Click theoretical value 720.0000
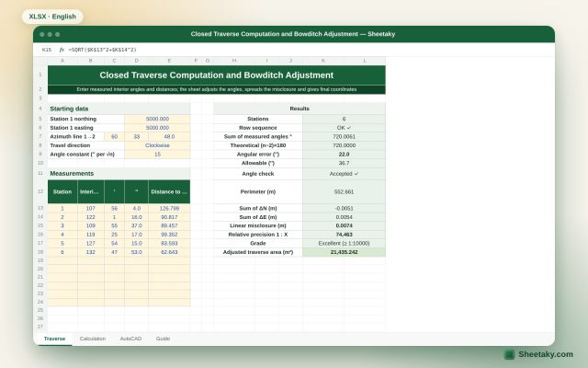588x368 pixels. 344,145
